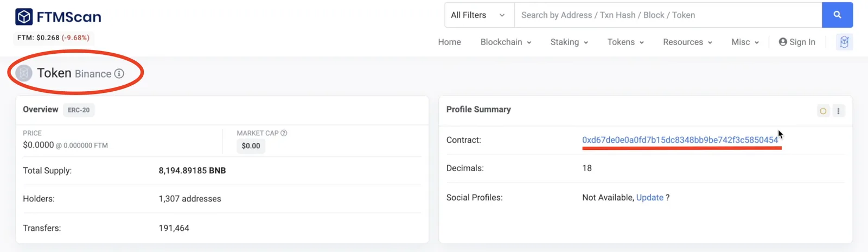Expand the Tokens menu
868x252 pixels.
626,42
